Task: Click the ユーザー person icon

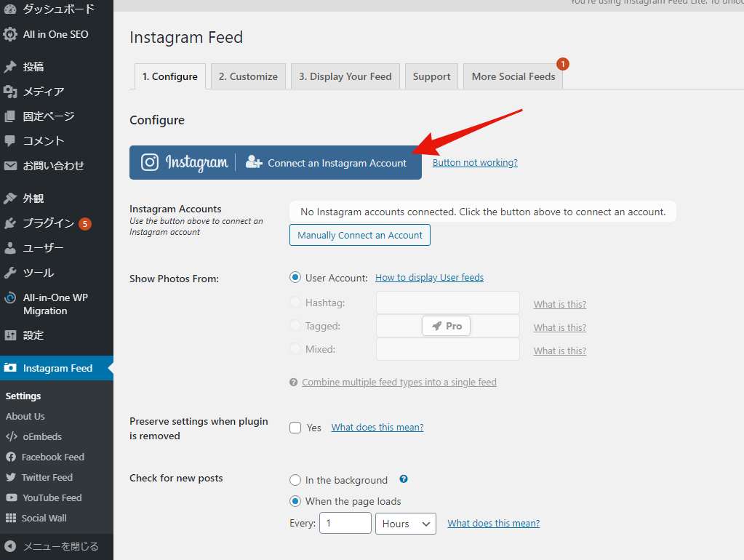Action: (10, 248)
